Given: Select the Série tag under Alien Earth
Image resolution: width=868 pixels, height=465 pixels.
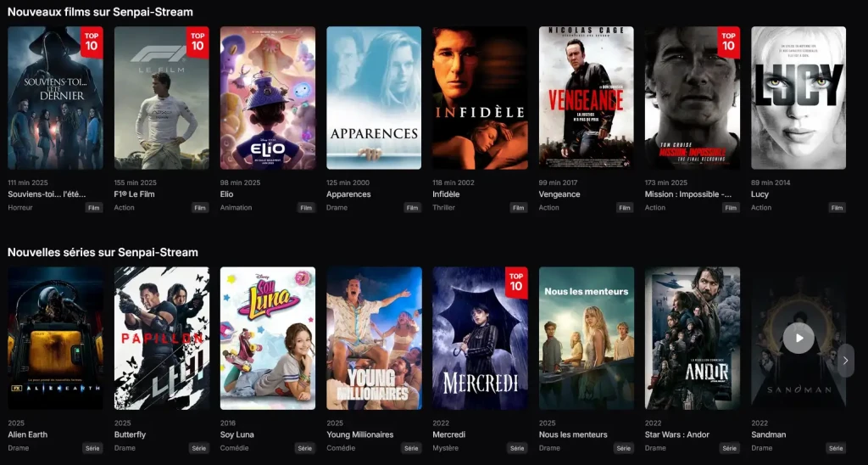Looking at the screenshot, I should coord(93,448).
